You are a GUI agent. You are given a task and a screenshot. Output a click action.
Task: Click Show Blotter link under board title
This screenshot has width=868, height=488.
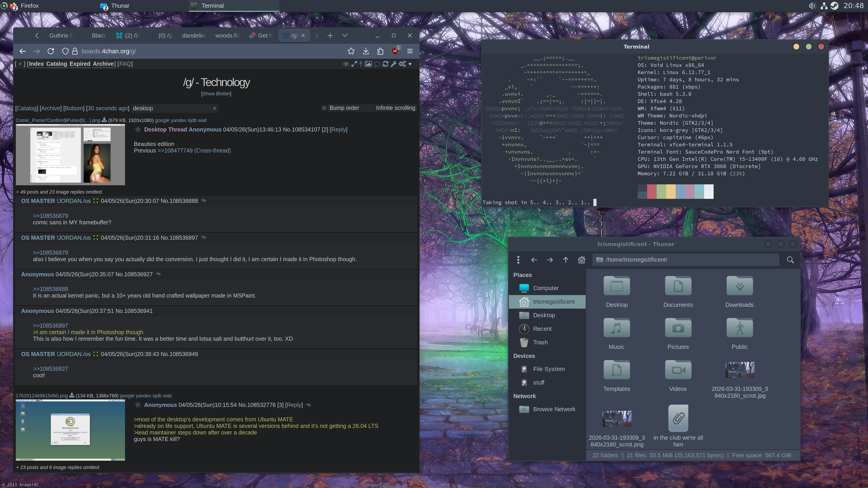pos(216,94)
